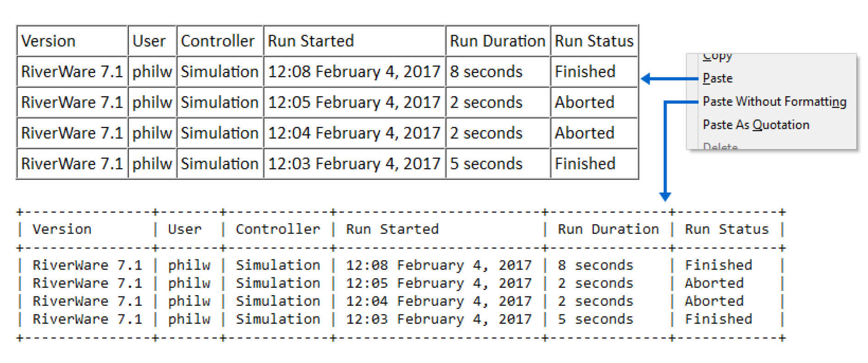Click the cut-off Delete menu entry

pos(720,146)
